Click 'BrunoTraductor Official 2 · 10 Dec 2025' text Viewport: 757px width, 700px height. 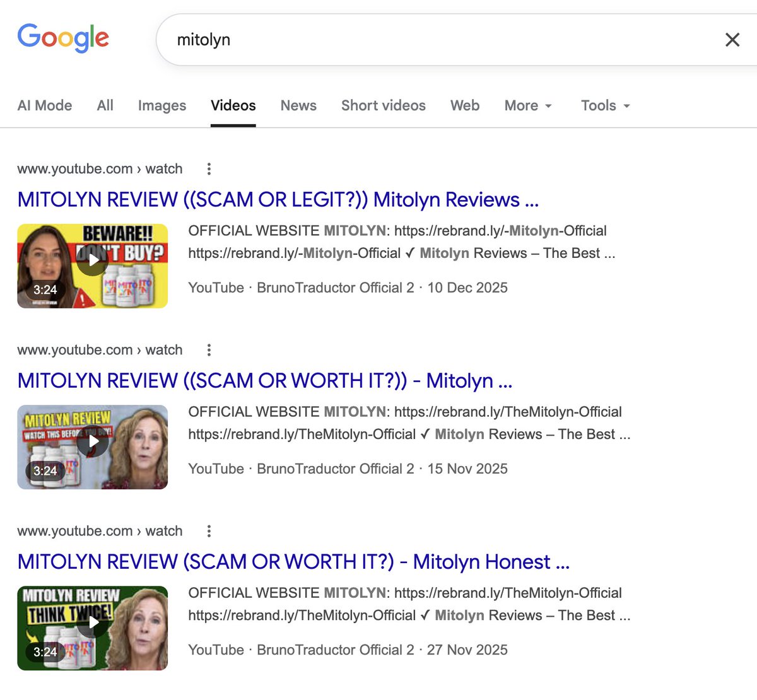(x=382, y=288)
